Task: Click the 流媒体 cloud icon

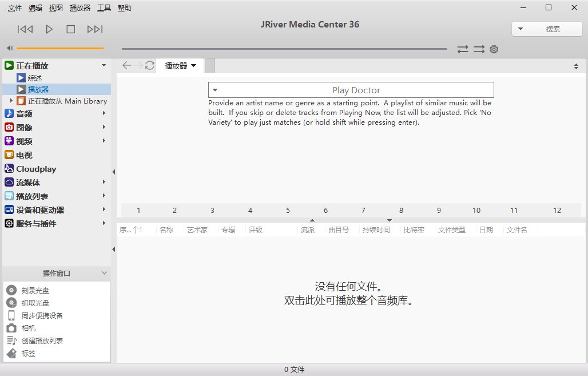Action: tap(9, 183)
